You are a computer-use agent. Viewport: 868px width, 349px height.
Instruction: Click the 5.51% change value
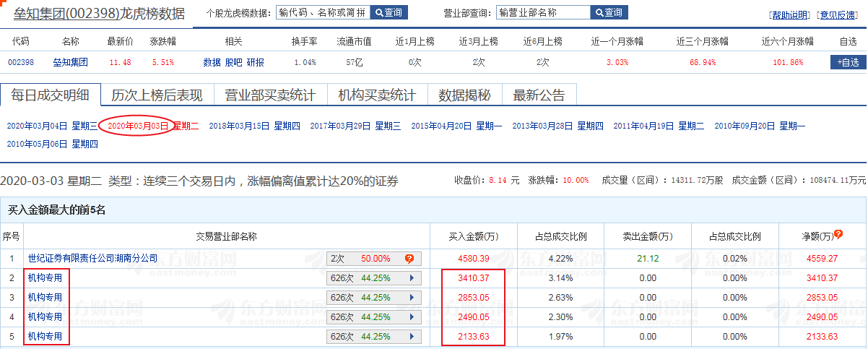162,62
